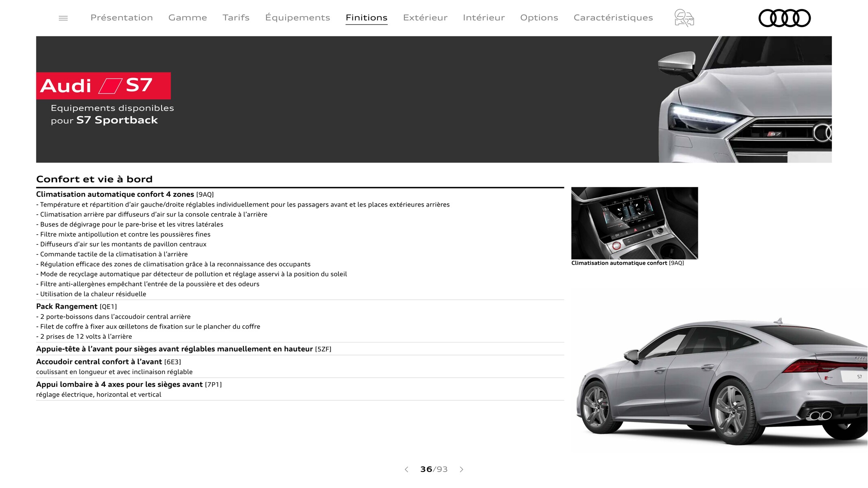Click 'Température et répartition d'air' line
The image size is (868, 488).
pos(243,205)
